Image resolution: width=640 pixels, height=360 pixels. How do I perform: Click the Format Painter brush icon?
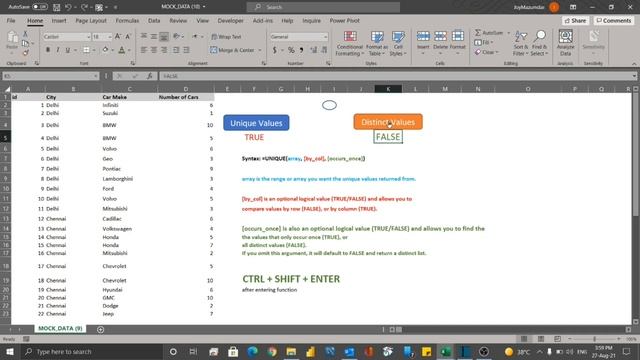(25, 53)
